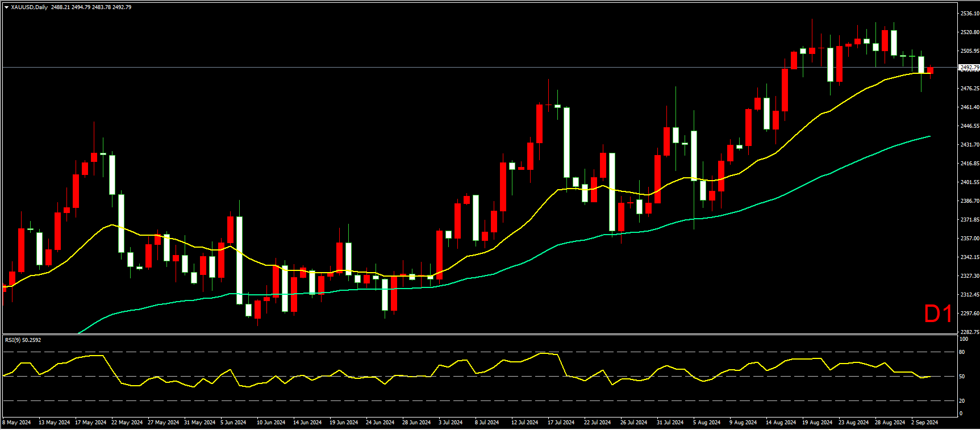
Task: Click date label 5 Aug 2024
Action: click(707, 423)
